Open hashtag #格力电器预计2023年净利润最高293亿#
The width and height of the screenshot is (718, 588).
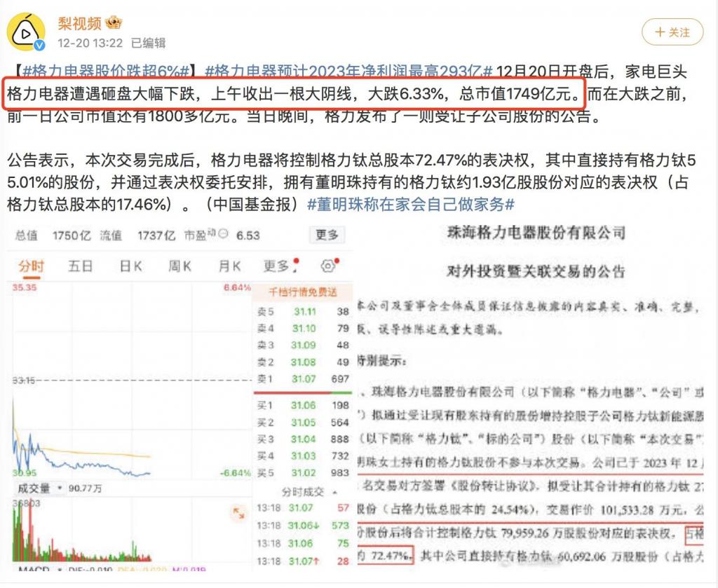(348, 71)
